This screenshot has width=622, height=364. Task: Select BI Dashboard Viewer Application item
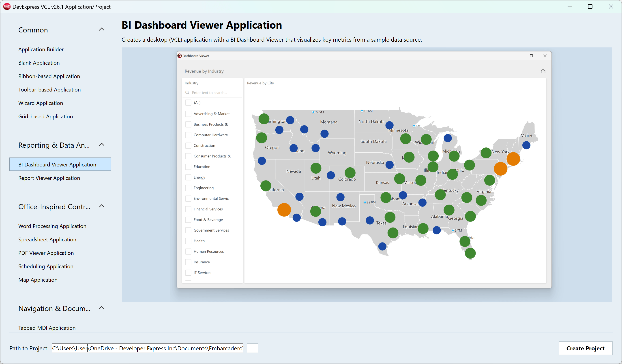tap(60, 164)
